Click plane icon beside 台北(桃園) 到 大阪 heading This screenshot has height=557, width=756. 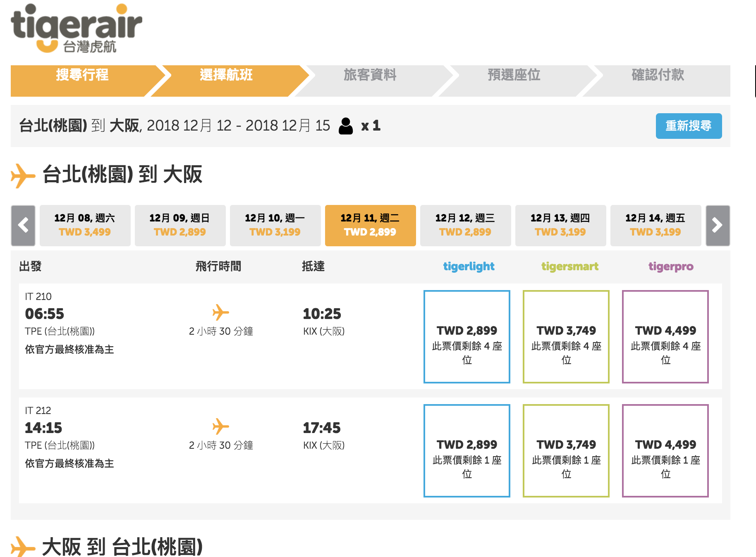(23, 176)
